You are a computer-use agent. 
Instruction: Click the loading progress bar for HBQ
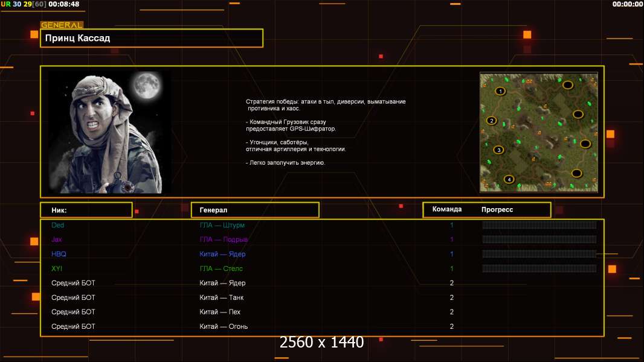click(x=539, y=254)
